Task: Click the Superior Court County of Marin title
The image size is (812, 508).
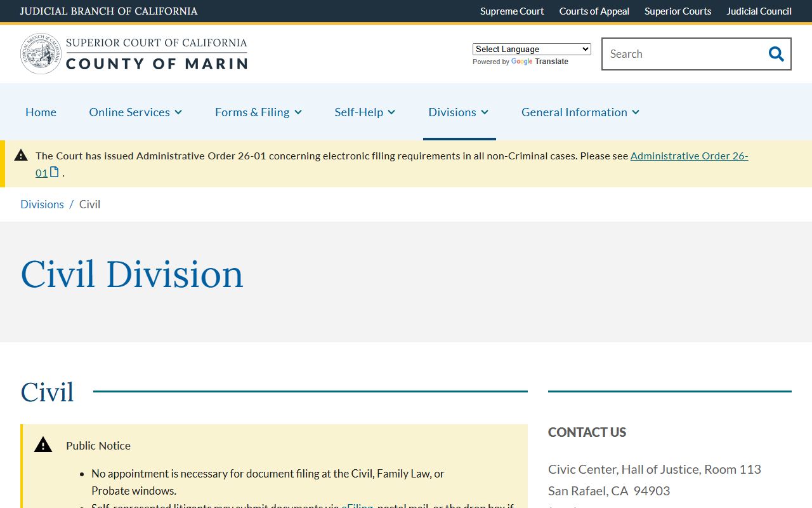Action: tap(157, 54)
